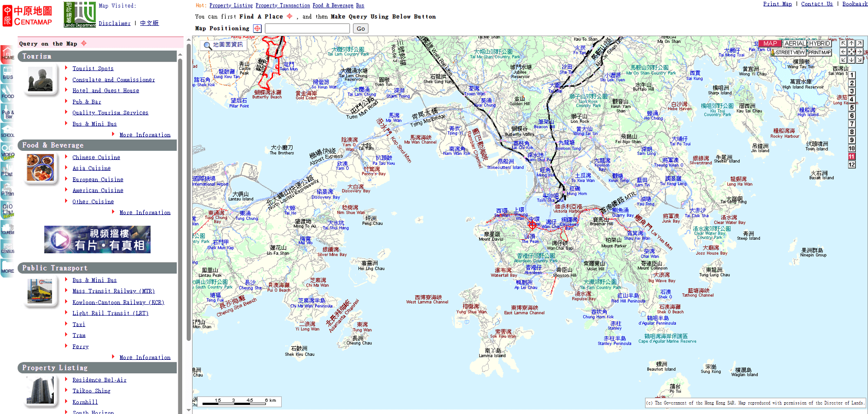Pan map up with north arrow
The image size is (868, 414).
pyautogui.click(x=852, y=43)
